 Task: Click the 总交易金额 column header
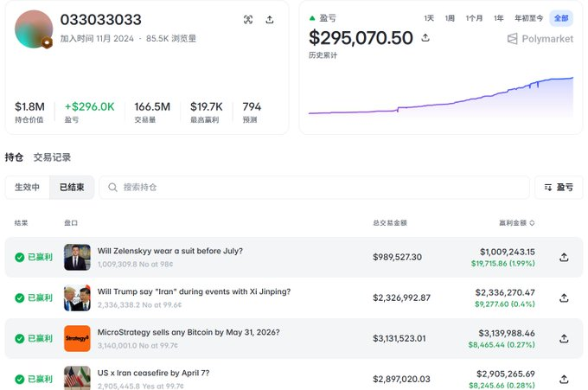[x=390, y=223]
